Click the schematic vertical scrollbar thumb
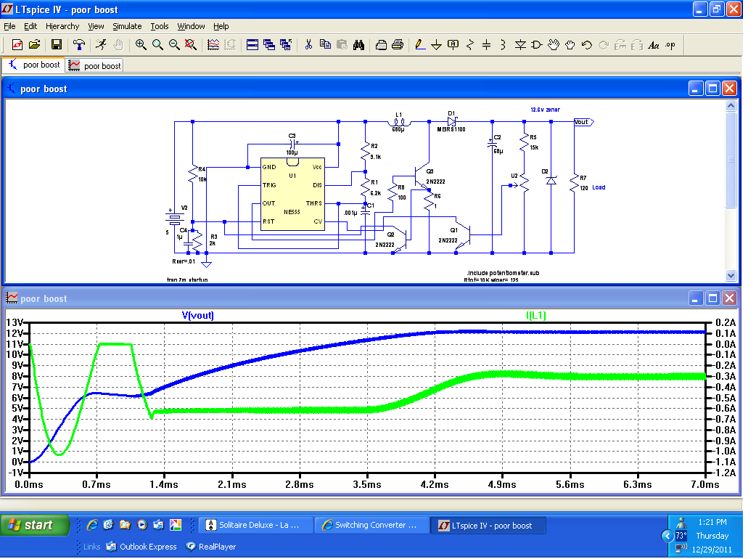Image resolution: width=756 pixels, height=559 pixels. click(x=731, y=160)
